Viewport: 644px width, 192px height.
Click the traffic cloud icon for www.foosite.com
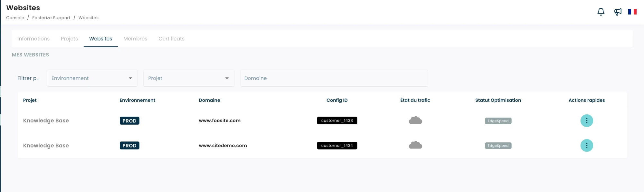(415, 120)
